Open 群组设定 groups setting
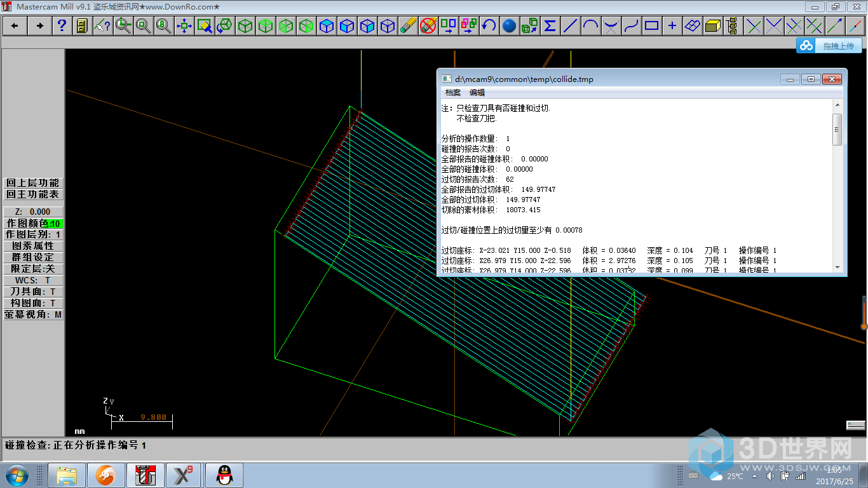Image resolution: width=868 pixels, height=488 pixels. tap(33, 257)
